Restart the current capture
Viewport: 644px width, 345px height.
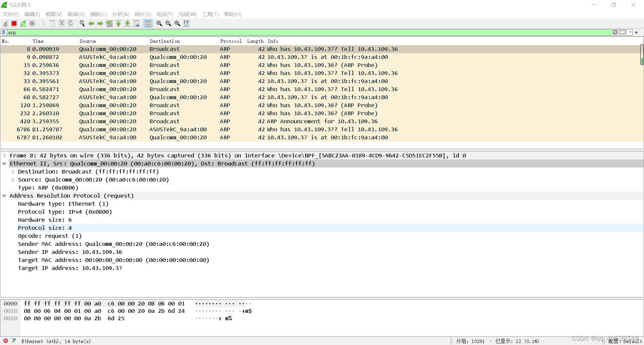(23, 23)
